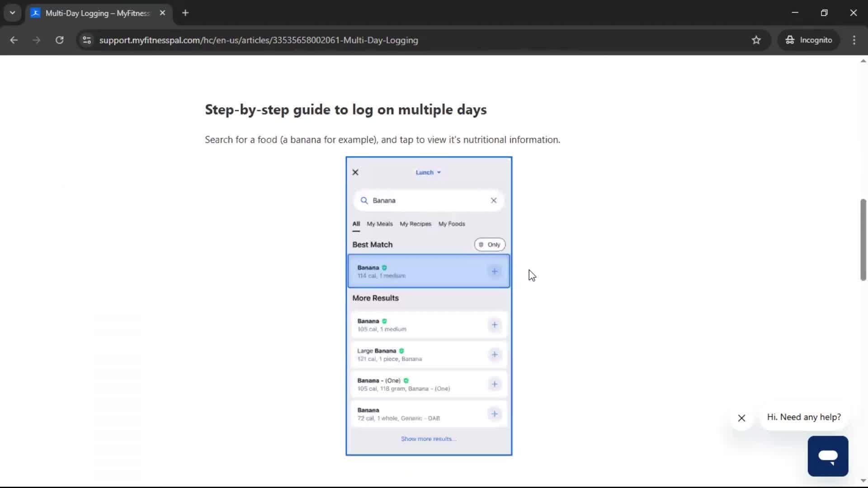
Task: Open the chat support widget
Action: [828, 456]
